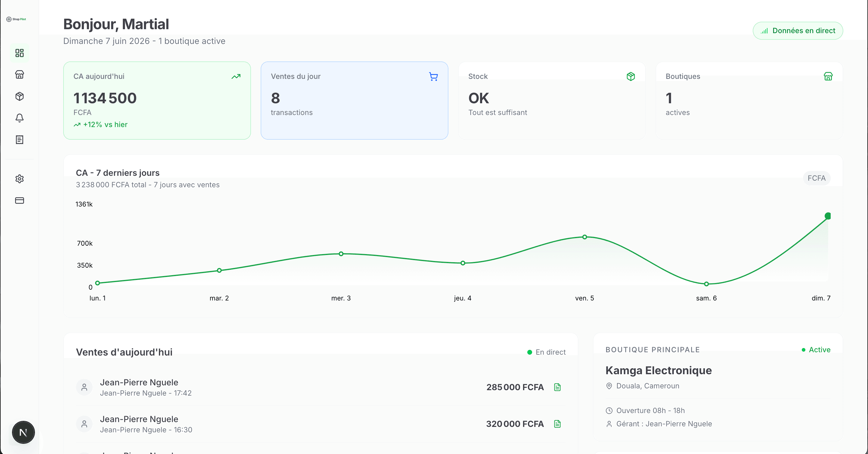
Task: Click the Données en direct button
Action: (x=798, y=31)
